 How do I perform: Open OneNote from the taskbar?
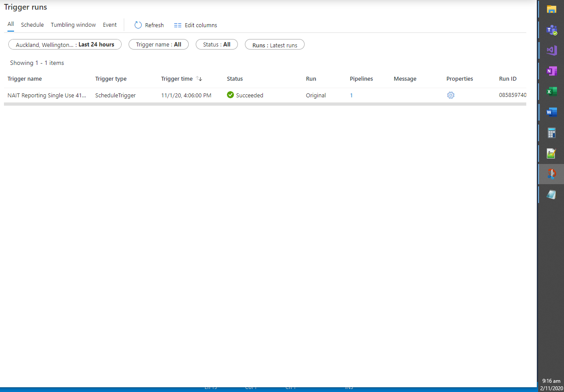click(551, 71)
